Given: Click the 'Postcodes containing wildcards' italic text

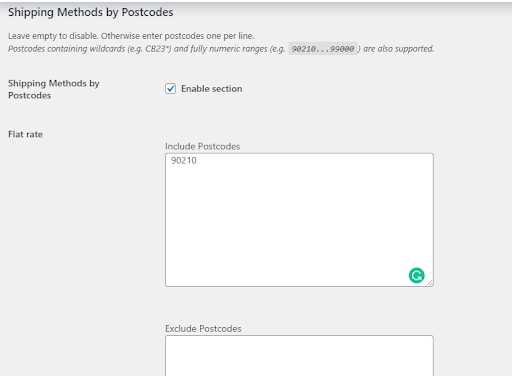Looking at the screenshot, I should point(66,49).
